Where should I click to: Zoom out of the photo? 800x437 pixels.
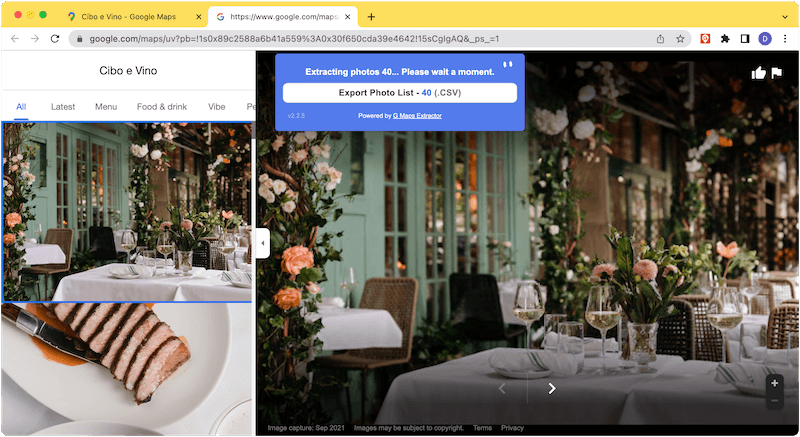(x=774, y=401)
